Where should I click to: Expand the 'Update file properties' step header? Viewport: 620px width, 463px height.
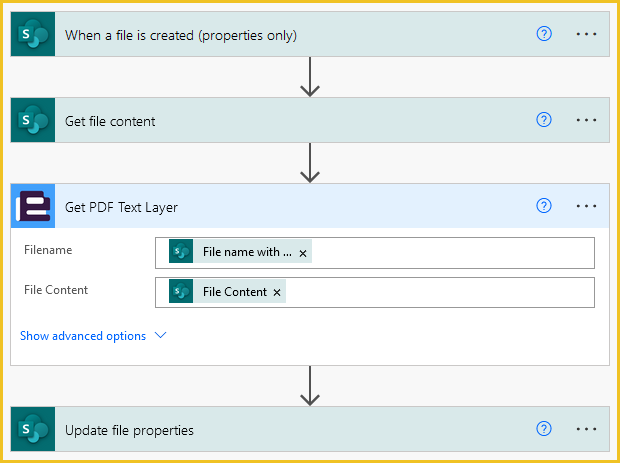point(310,429)
